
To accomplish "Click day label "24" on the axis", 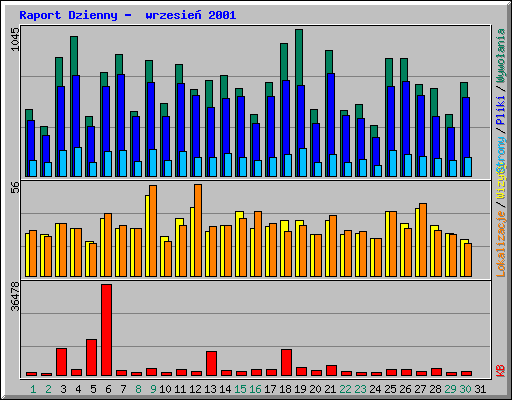I will coord(375,389).
